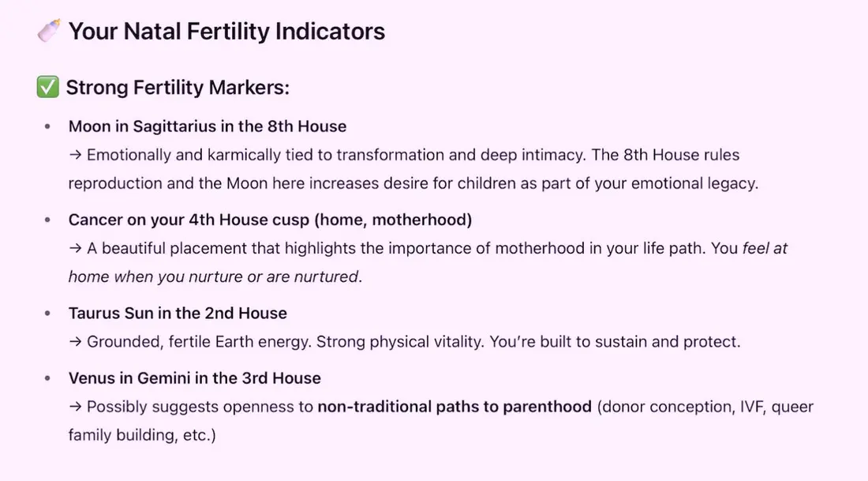This screenshot has height=481, width=868.
Task: Click bullet point beside Moon in Sagittarius
Action: 47,126
